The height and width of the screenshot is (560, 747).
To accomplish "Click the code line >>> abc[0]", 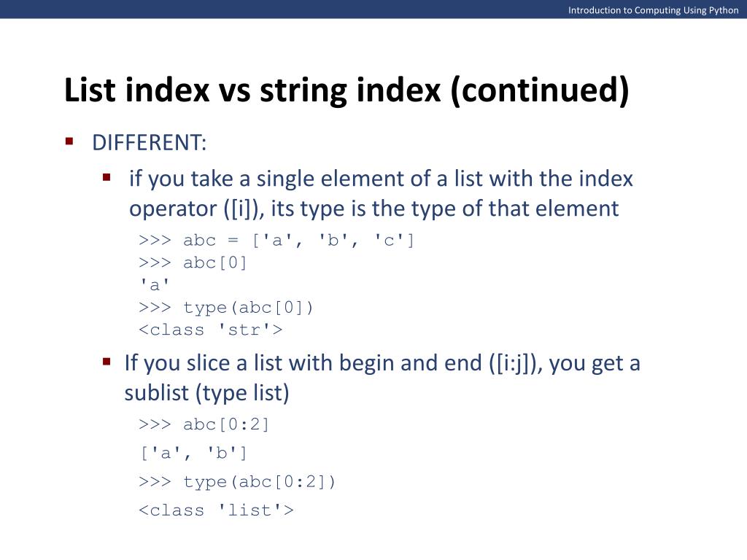I will (193, 262).
